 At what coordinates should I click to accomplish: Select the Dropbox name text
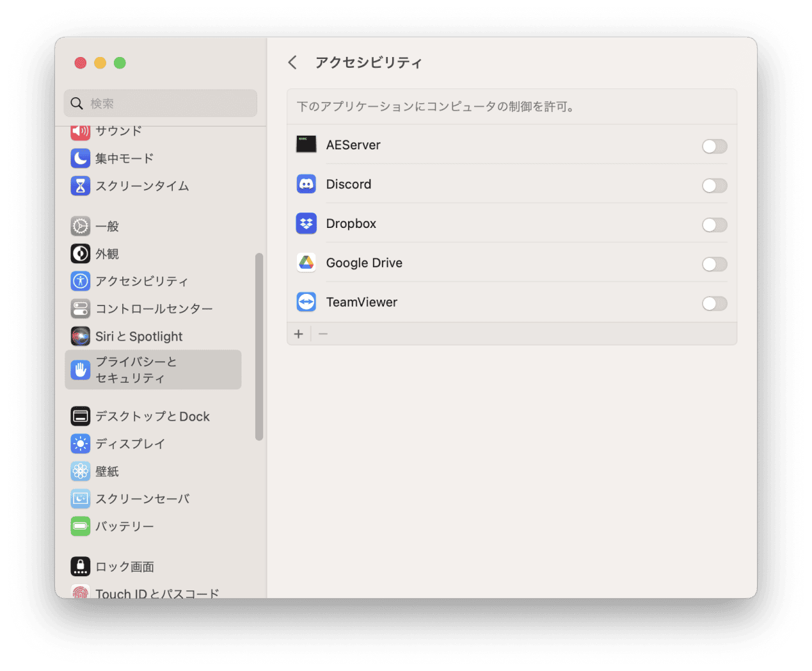(351, 223)
